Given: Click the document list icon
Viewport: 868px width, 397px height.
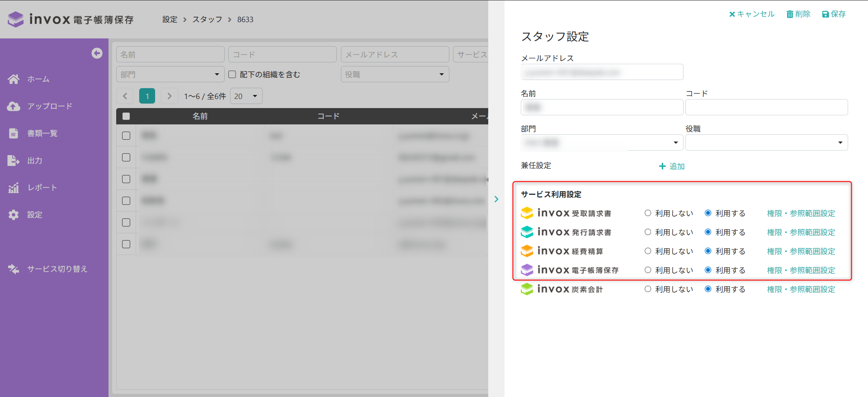Looking at the screenshot, I should click(14, 133).
